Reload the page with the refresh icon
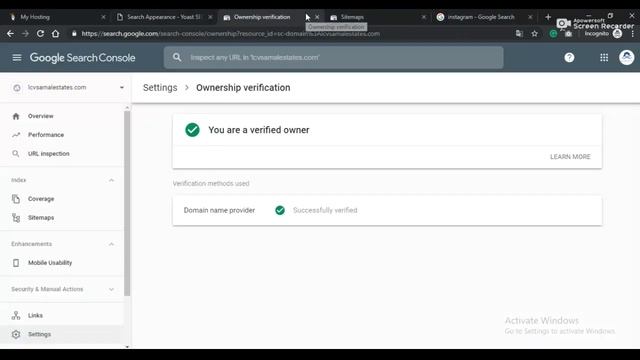Screen dimensions: 640x360 40,33
